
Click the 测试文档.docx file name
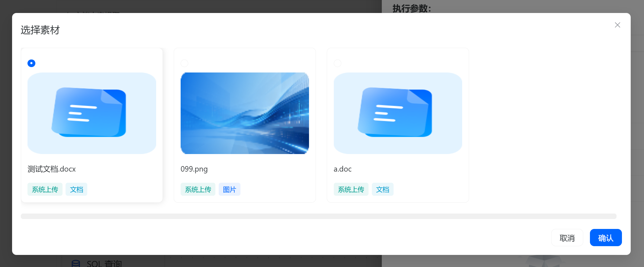pos(52,169)
